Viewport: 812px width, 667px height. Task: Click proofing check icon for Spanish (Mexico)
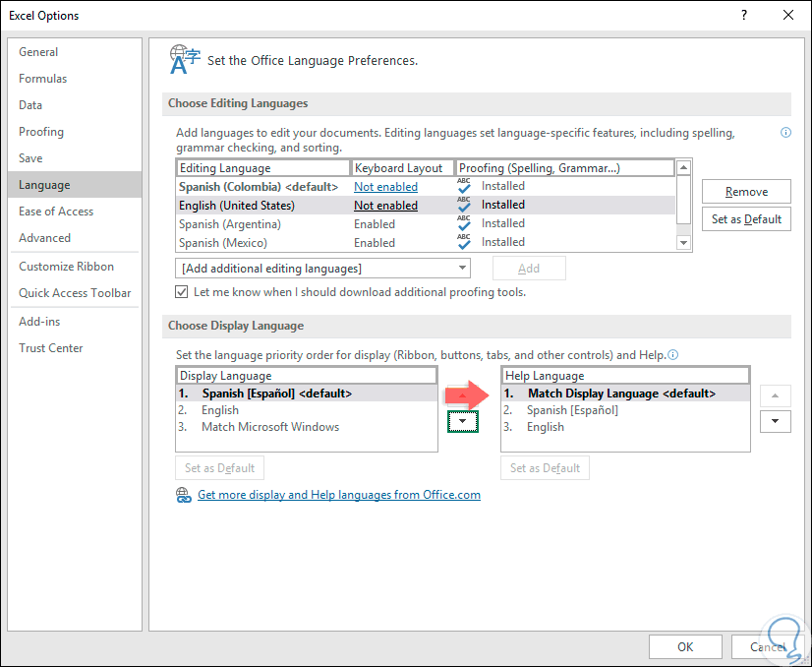pos(464,241)
